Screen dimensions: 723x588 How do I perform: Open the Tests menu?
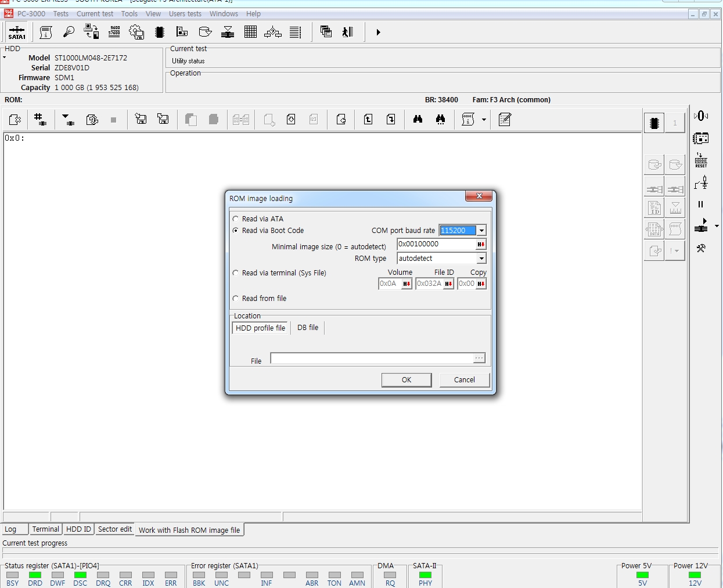(61, 14)
